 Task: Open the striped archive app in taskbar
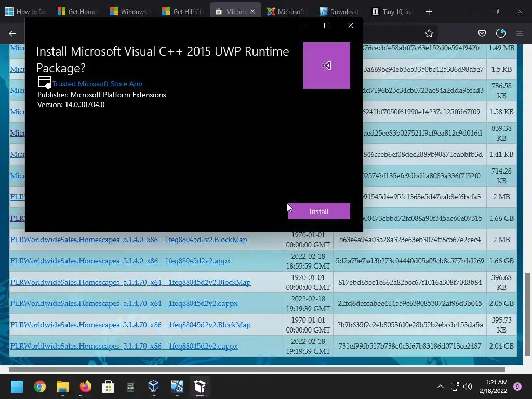tap(130, 387)
